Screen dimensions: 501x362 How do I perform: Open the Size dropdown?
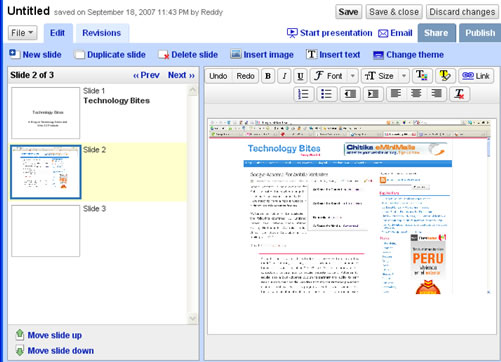pyautogui.click(x=385, y=76)
